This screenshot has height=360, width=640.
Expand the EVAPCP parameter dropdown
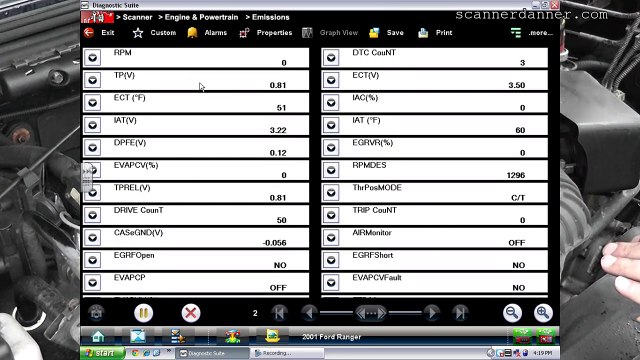click(93, 282)
